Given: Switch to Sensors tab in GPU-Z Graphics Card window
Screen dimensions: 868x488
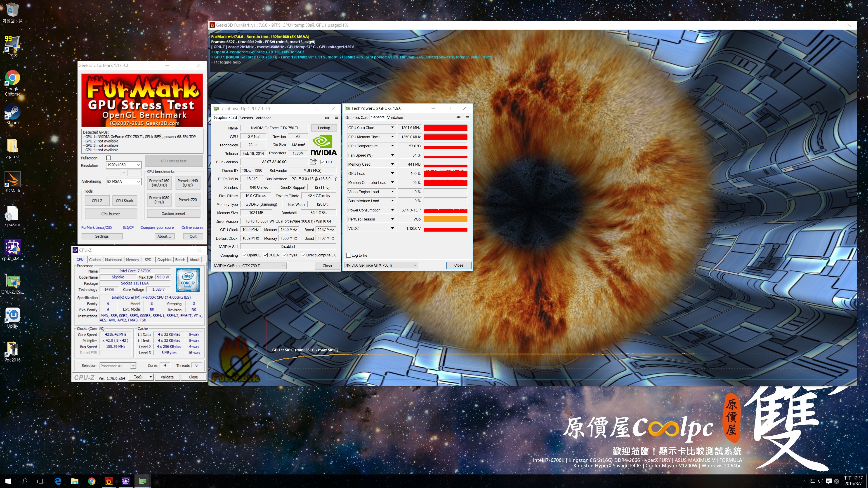Looking at the screenshot, I should coord(246,118).
